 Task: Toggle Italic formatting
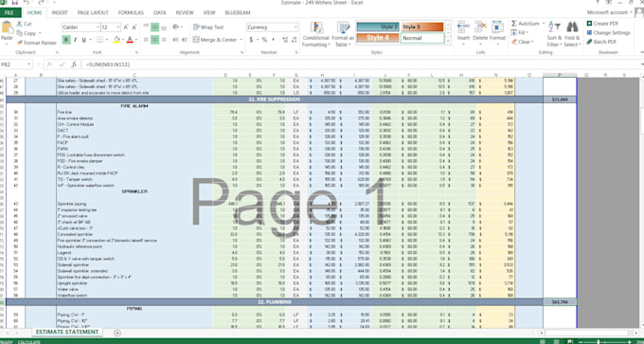click(x=75, y=40)
